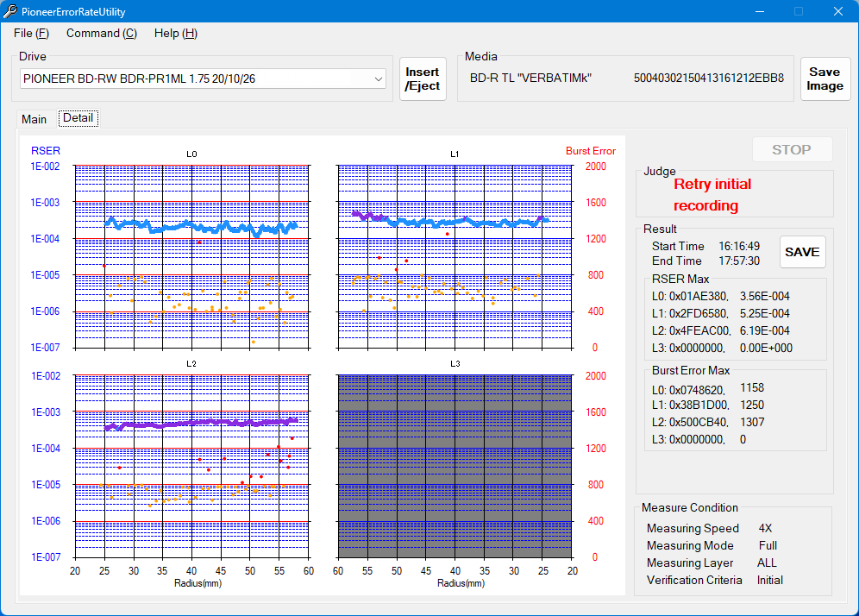Screen dimensions: 859x616
Task: Click the L2 layer graph
Action: click(191, 467)
